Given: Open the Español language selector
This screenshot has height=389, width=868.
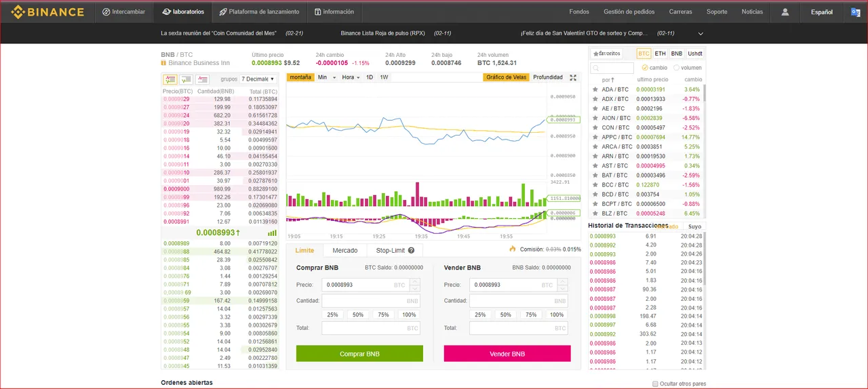Looking at the screenshot, I should coord(822,12).
